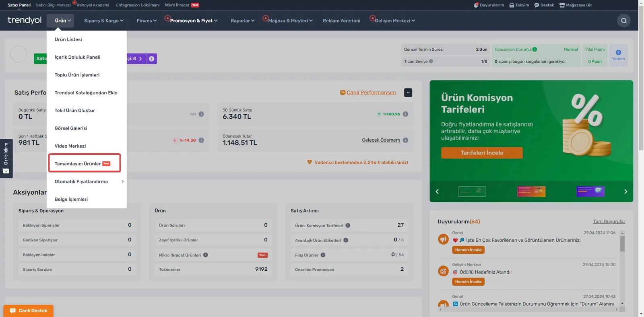This screenshot has height=317, width=644.
Task: Click the search magnifier icon
Action: click(x=623, y=21)
